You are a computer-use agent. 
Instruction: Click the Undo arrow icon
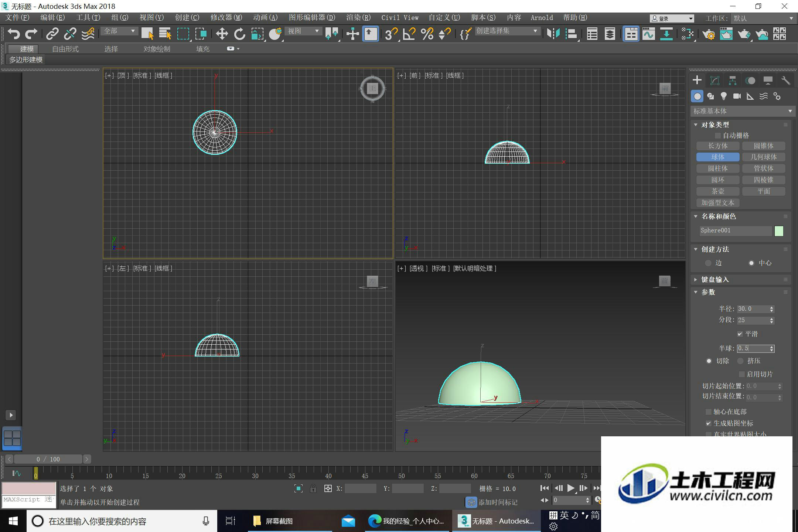(x=14, y=34)
